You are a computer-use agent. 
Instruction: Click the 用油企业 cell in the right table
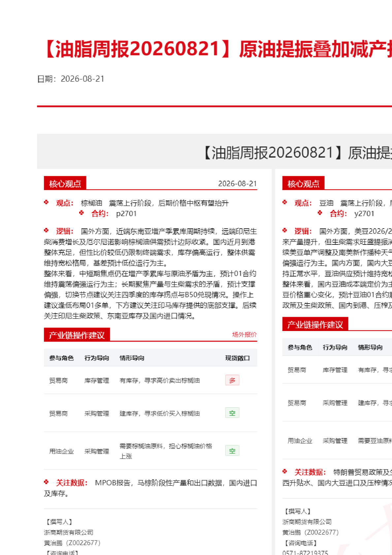(300, 441)
